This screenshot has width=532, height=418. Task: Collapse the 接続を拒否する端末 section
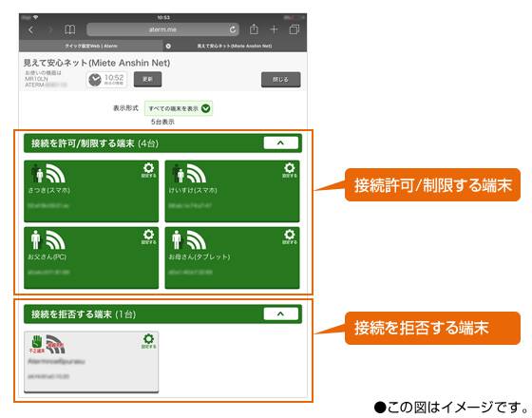point(281,313)
